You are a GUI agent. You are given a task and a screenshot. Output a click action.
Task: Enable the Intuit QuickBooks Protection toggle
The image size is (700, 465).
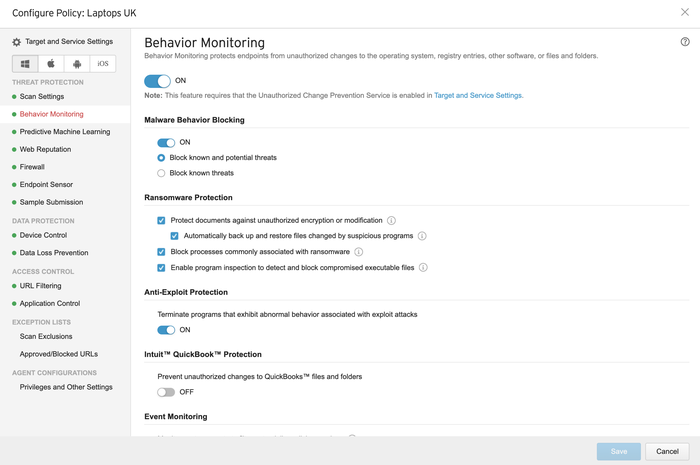pyautogui.click(x=166, y=392)
